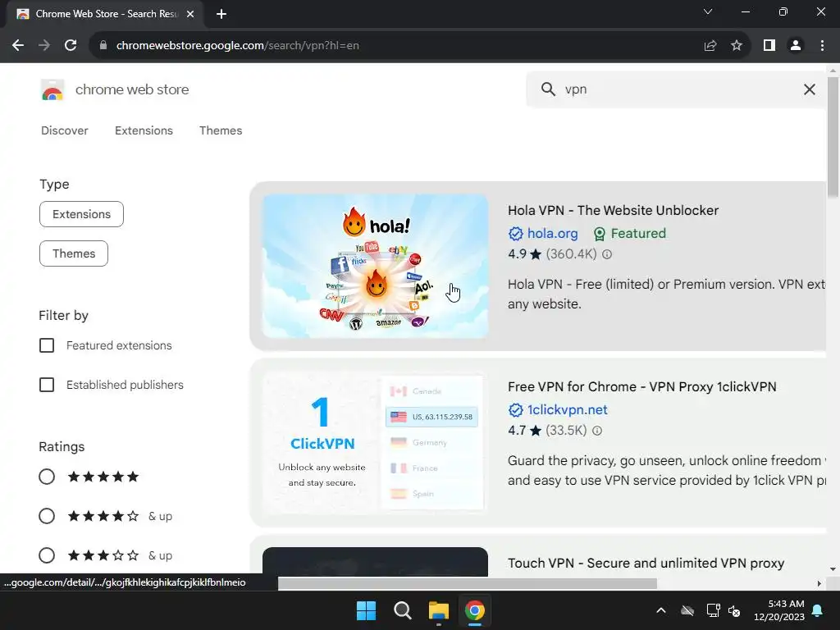Click the Featured badge icon on Hola VPN
Image resolution: width=840 pixels, height=630 pixels.
[x=600, y=234]
